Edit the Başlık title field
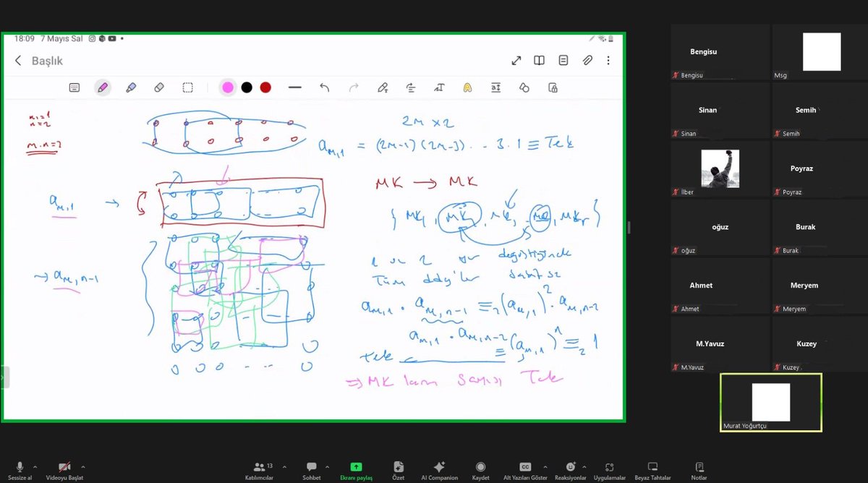This screenshot has height=483, width=868. click(48, 61)
